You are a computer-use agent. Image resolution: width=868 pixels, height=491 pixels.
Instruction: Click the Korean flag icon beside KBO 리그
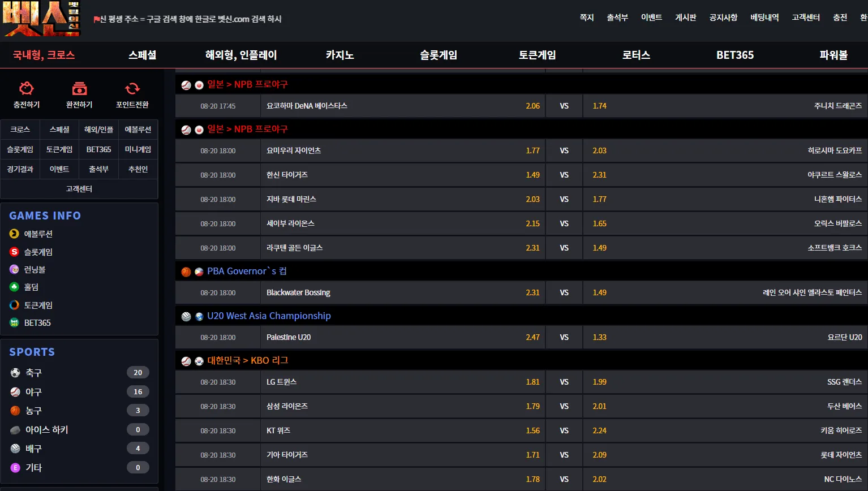point(199,361)
